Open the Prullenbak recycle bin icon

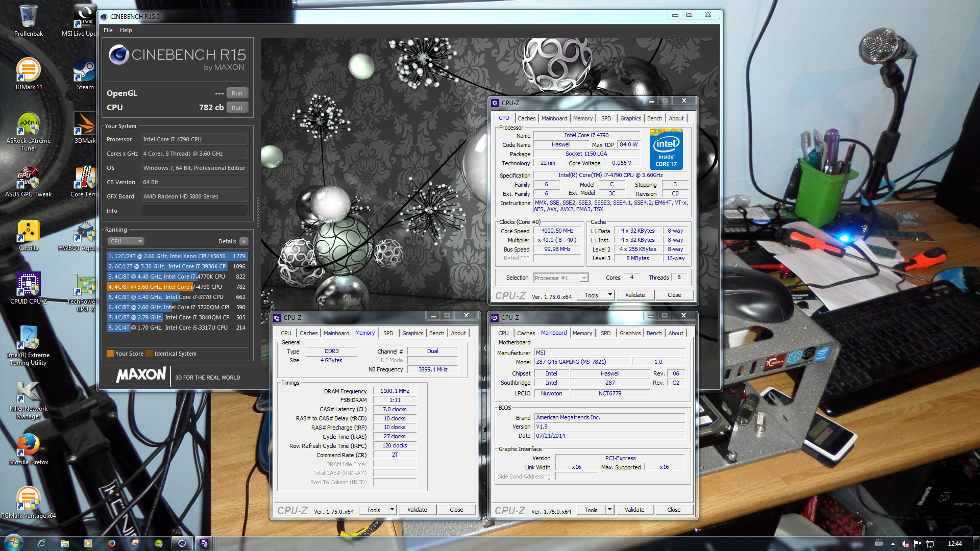click(29, 20)
